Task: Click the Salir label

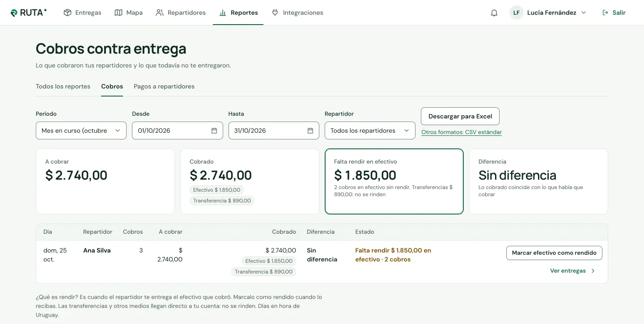Action: tap(619, 13)
